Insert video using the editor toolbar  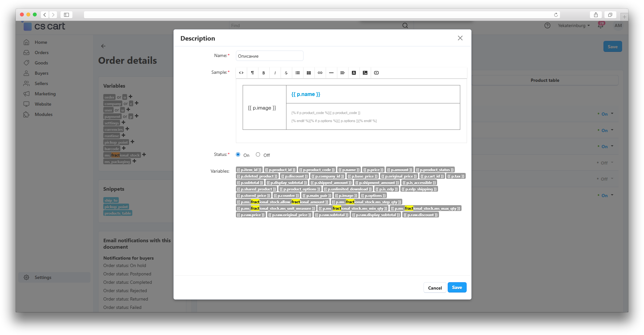(376, 73)
